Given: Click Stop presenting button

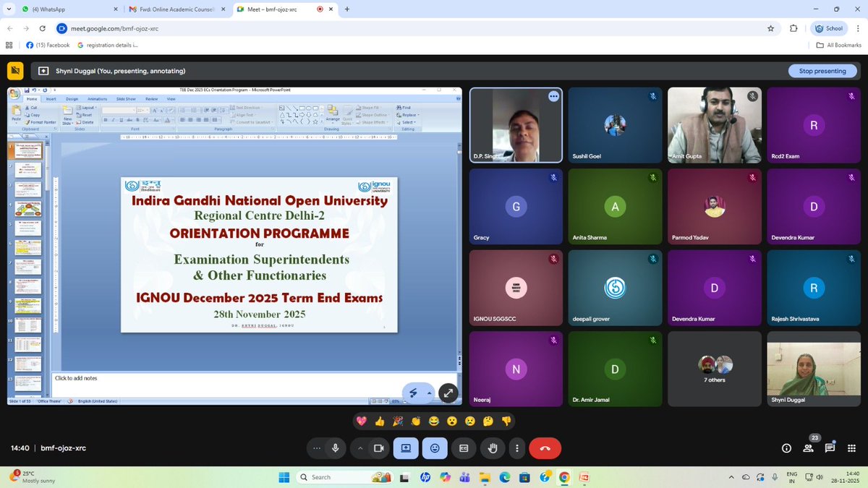Looking at the screenshot, I should pyautogui.click(x=822, y=71).
